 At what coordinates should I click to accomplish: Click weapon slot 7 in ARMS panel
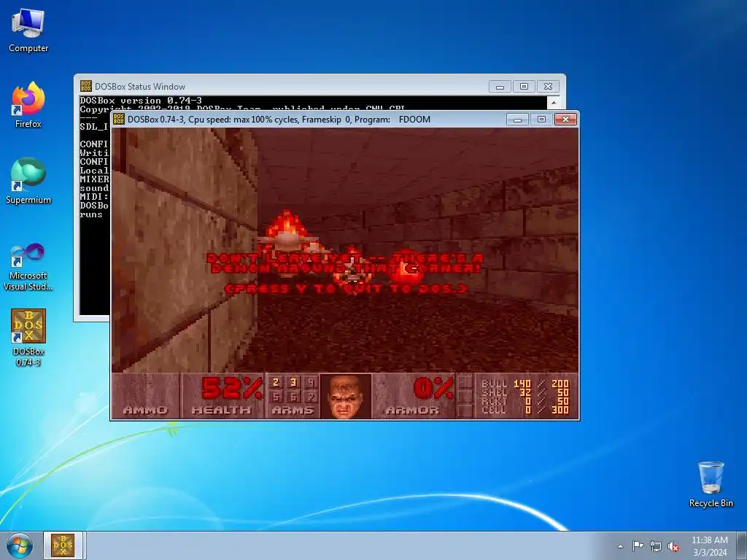(311, 396)
